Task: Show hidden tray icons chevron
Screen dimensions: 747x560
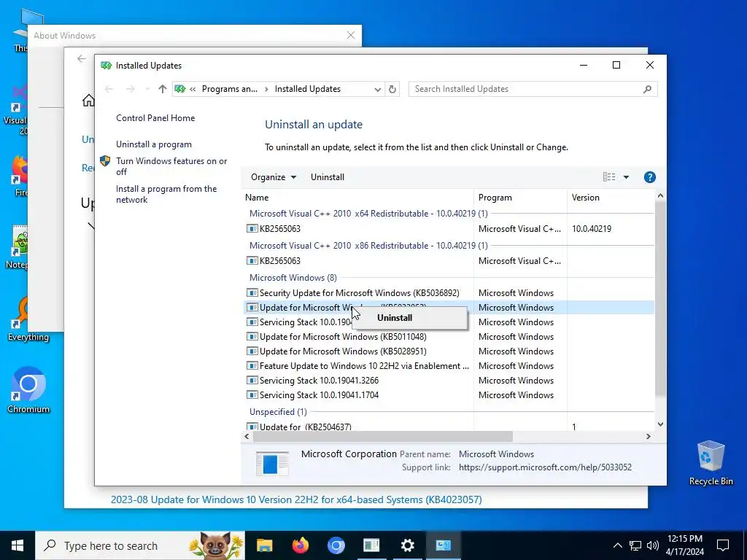Action: [x=617, y=545]
